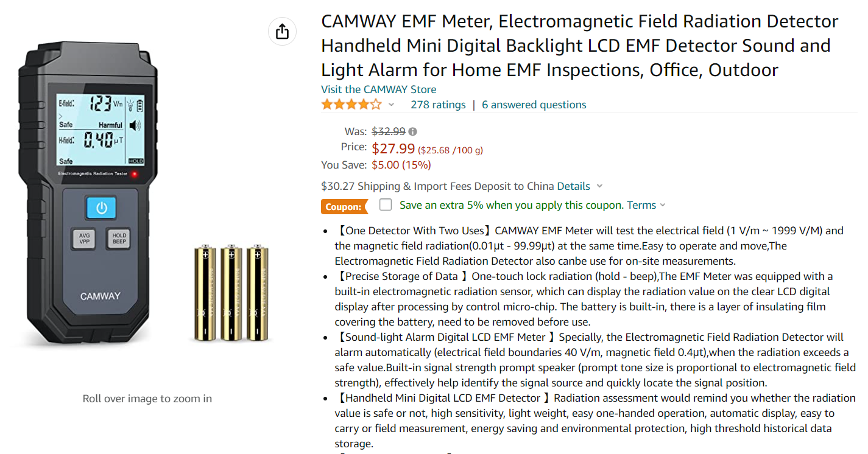Visit the CAMWAY Store link
The height and width of the screenshot is (454, 868).
tap(379, 89)
